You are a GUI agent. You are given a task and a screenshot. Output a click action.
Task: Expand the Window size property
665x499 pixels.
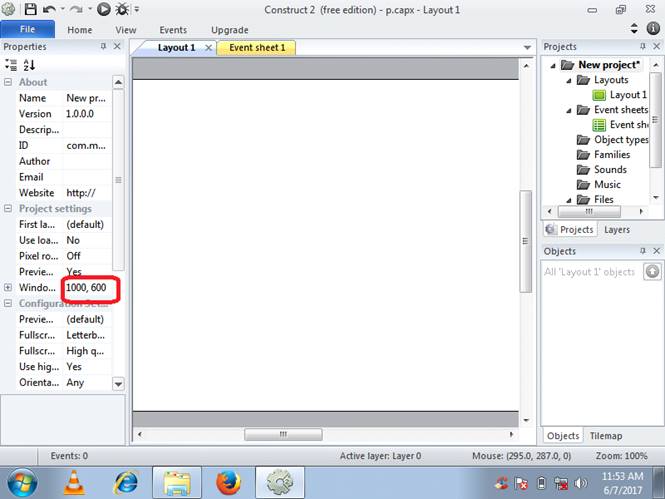[8, 287]
